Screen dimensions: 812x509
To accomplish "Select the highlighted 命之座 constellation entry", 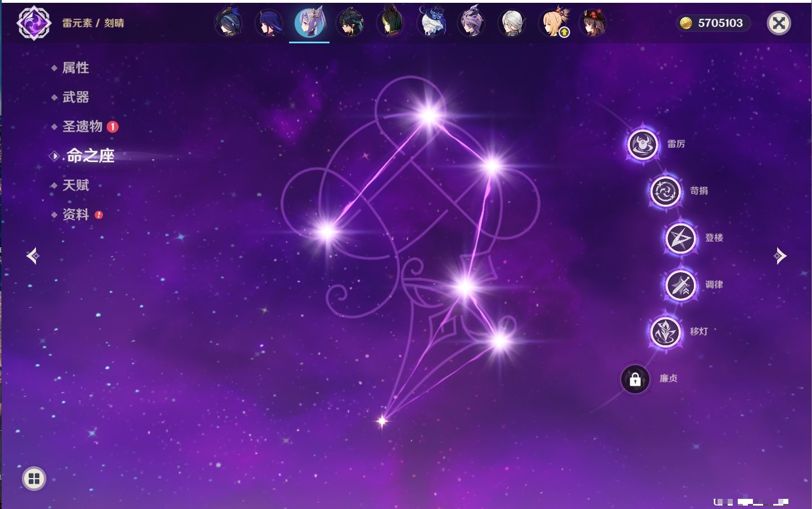I will (x=90, y=156).
